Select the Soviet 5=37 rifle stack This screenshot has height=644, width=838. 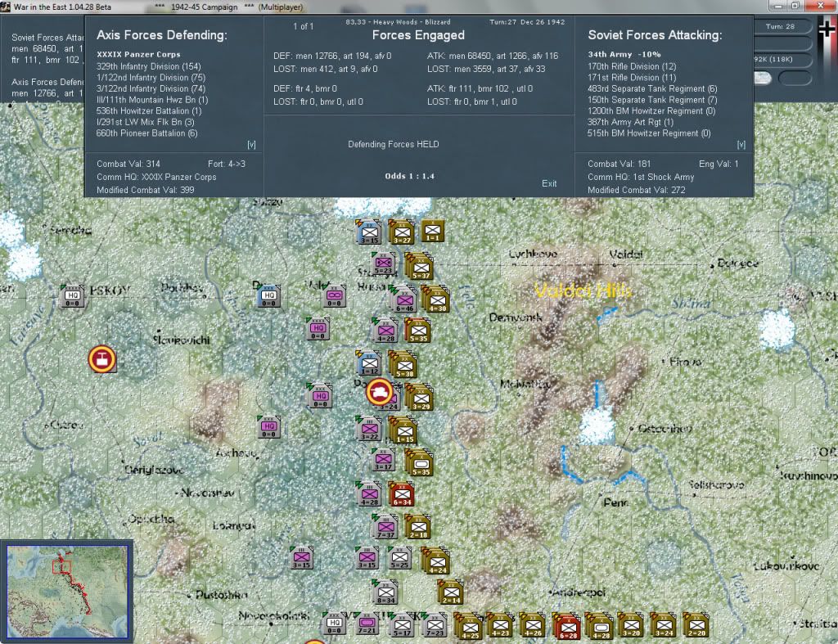coord(420,267)
